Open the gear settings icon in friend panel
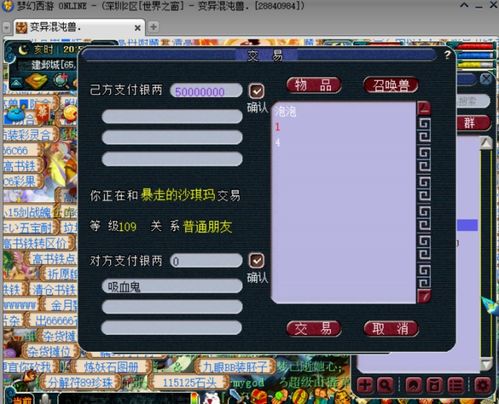 (x=482, y=385)
